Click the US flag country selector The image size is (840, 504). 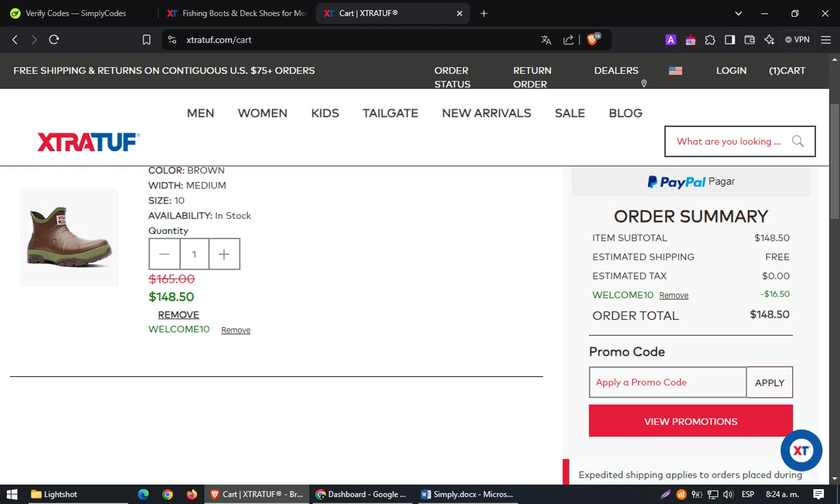[x=675, y=71]
